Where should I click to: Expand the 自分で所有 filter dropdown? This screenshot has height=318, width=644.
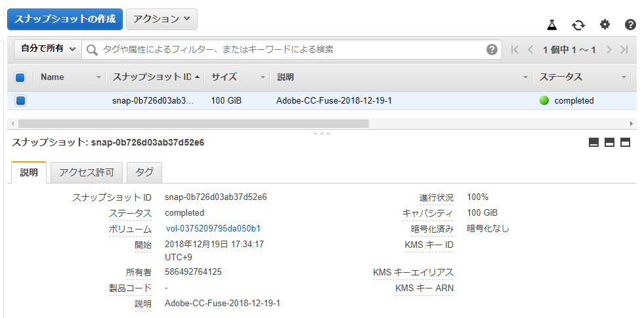(x=48, y=49)
